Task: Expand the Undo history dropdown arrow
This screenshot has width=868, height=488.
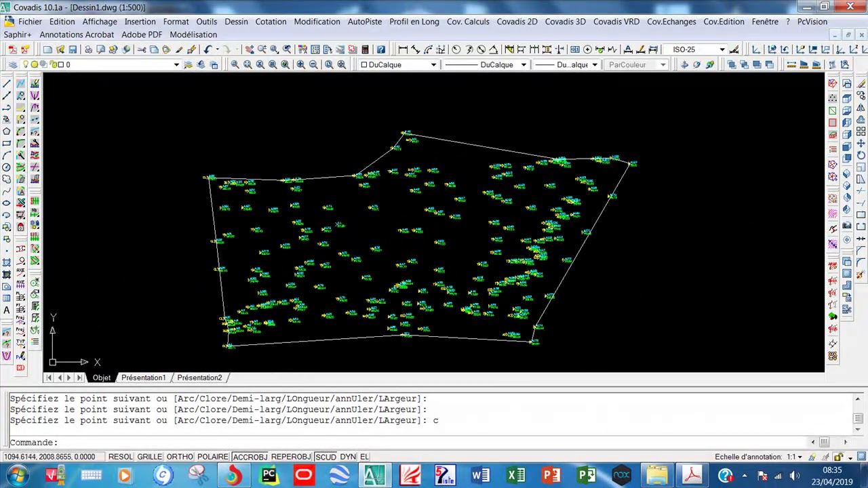Action: [x=217, y=49]
